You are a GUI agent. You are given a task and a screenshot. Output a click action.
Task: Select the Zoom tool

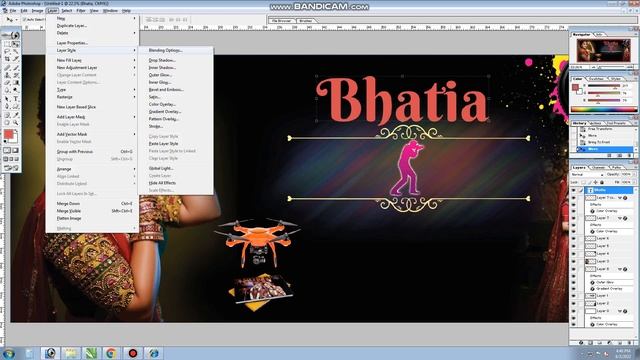(x=16, y=122)
